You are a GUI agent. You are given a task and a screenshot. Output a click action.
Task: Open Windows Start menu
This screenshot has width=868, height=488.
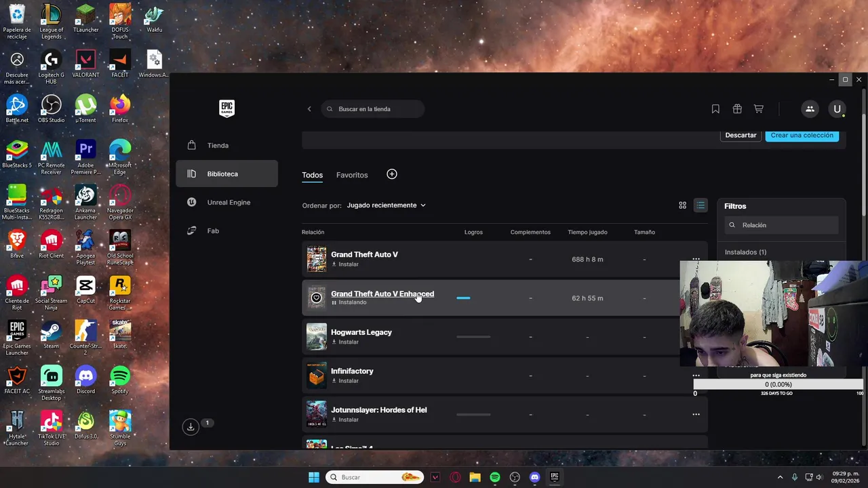[x=314, y=477]
